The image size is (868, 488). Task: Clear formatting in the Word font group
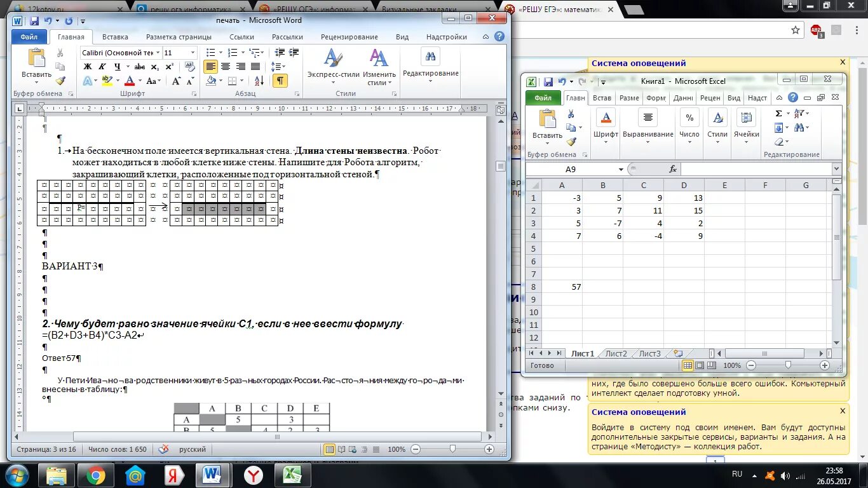[189, 67]
